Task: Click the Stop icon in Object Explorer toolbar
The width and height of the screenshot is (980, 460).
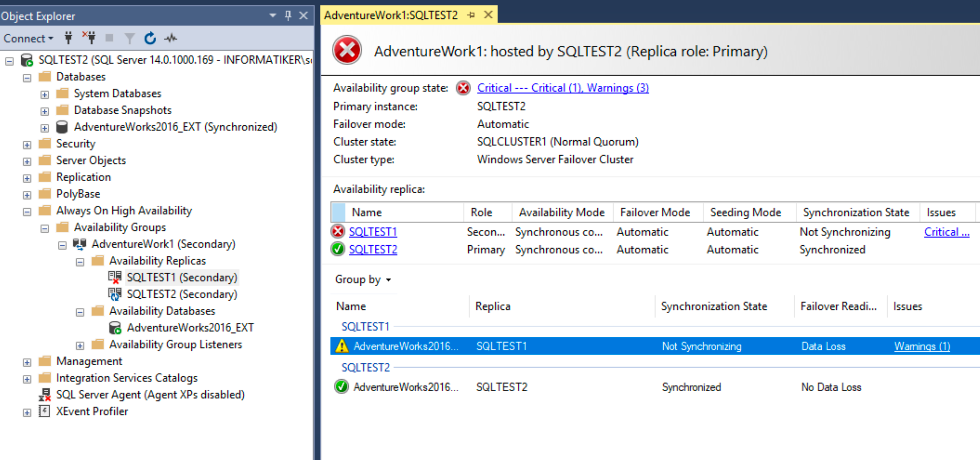Action: [x=110, y=38]
